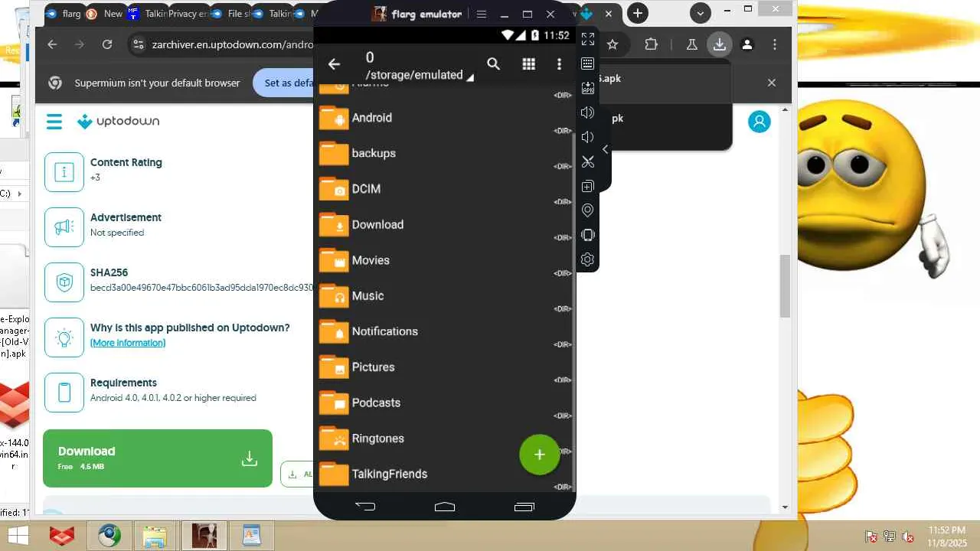Click the browser back button
This screenshot has width=980, height=551.
[52, 44]
